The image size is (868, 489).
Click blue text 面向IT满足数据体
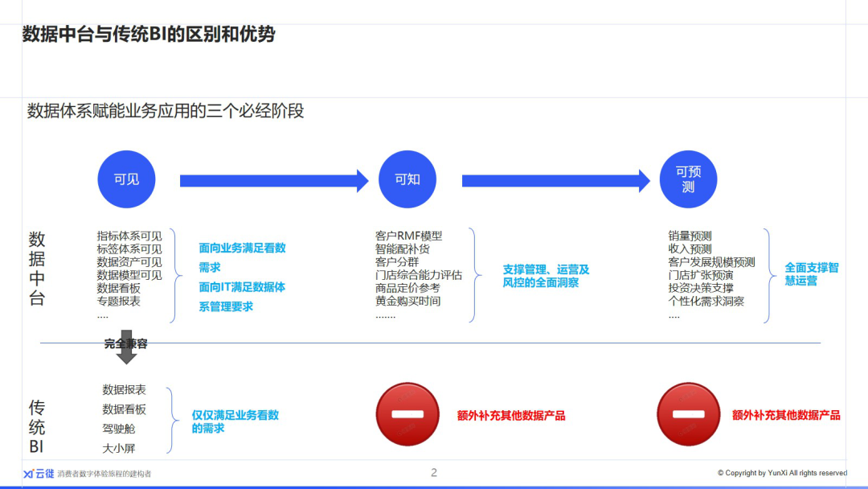click(242, 287)
